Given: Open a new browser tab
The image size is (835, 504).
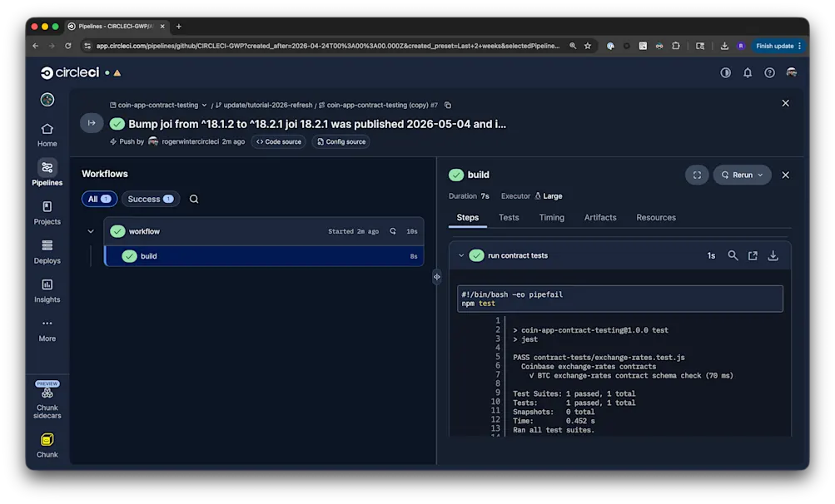Looking at the screenshot, I should [x=179, y=26].
